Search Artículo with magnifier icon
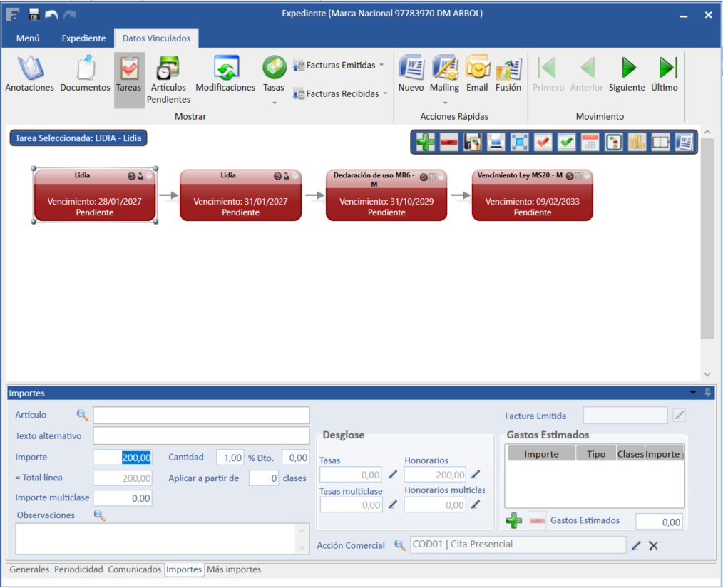Screen dimensions: 723x588 pyautogui.click(x=83, y=415)
